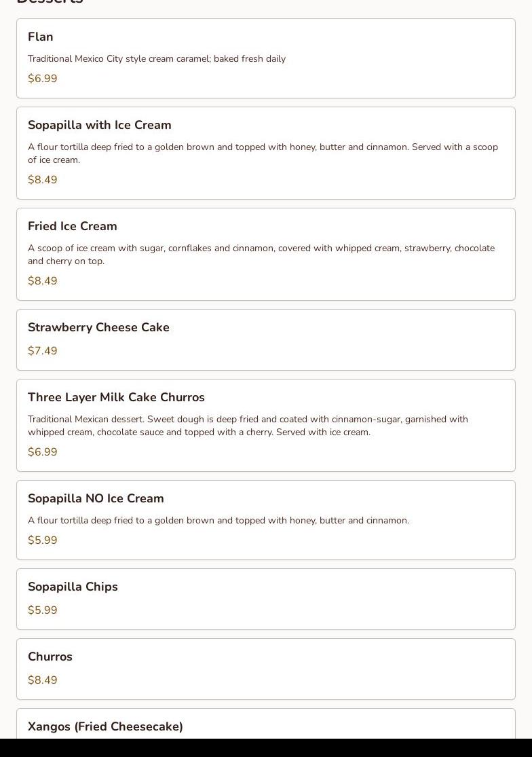The width and height of the screenshot is (532, 757).
Task: Open Strawberry Cheese Cake menu item
Action: 266,340
